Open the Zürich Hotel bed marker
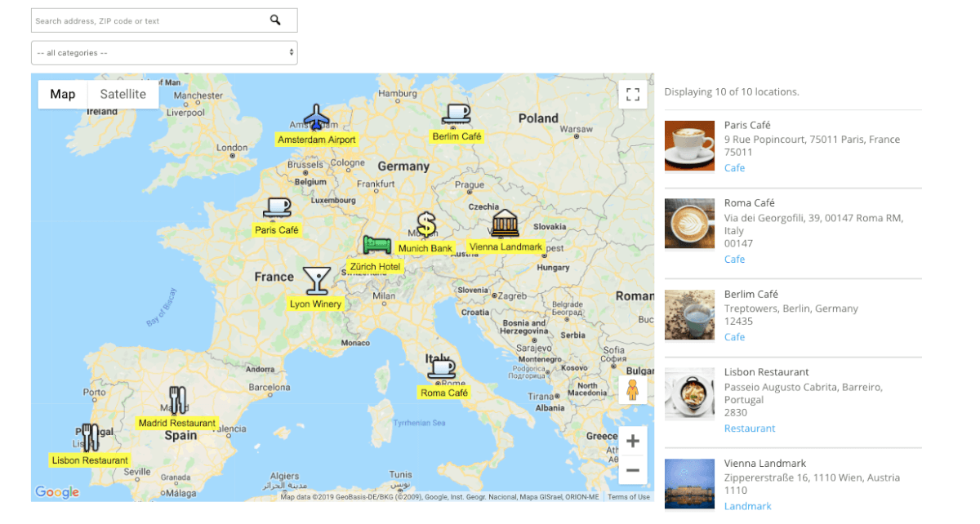980x524 pixels. 376,245
